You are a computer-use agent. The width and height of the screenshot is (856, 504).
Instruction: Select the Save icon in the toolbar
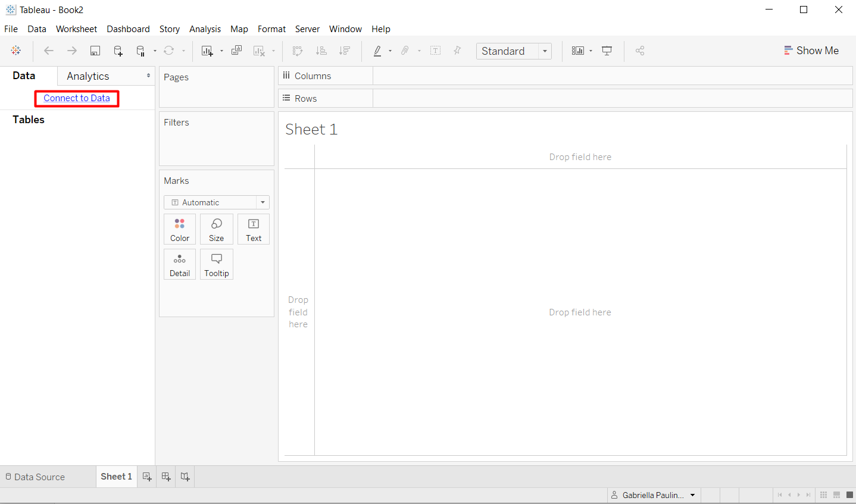point(95,51)
